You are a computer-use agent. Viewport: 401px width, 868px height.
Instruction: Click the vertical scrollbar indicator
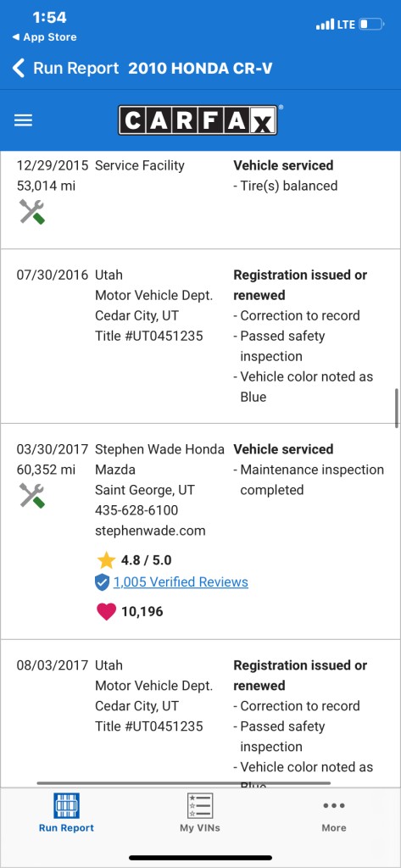pyautogui.click(x=397, y=408)
